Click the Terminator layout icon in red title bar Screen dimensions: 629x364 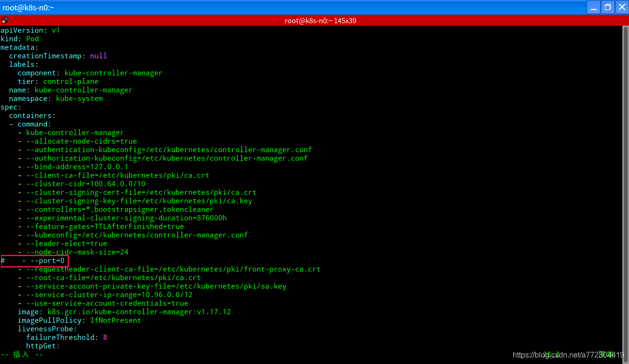4,20
